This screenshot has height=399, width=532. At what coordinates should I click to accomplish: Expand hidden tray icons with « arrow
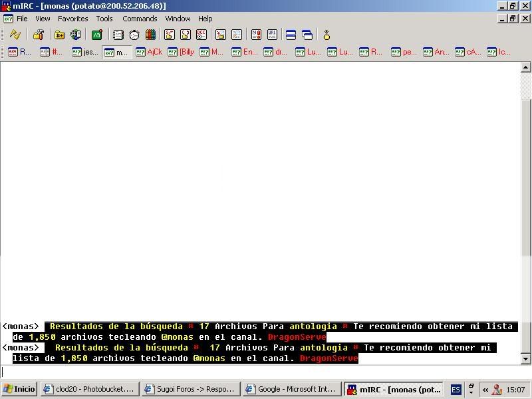point(485,390)
